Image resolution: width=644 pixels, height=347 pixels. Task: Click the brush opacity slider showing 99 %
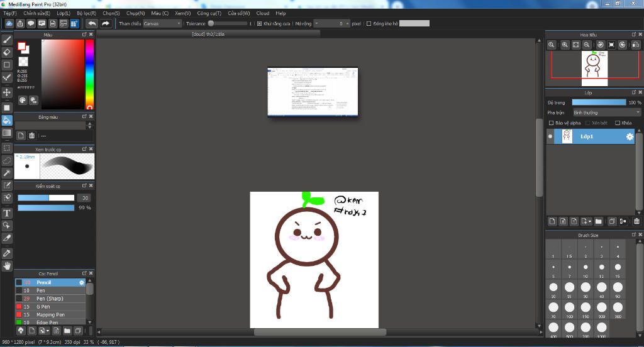coord(46,208)
